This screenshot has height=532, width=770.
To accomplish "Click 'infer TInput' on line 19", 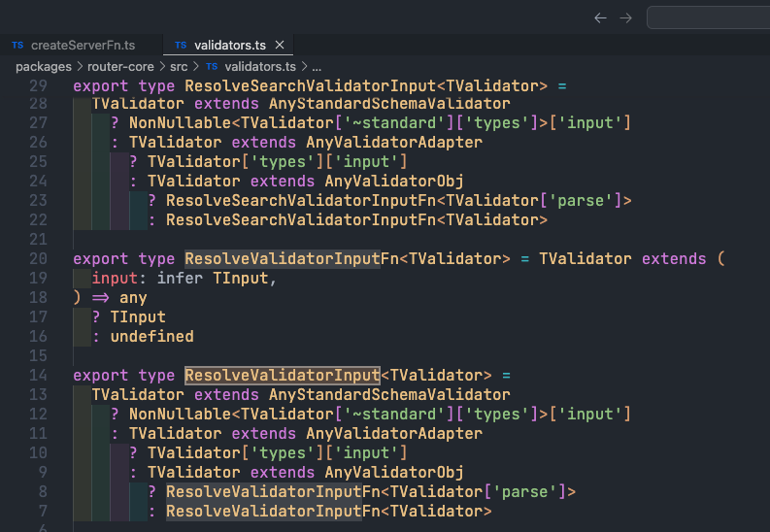I will pyautogui.click(x=213, y=279).
